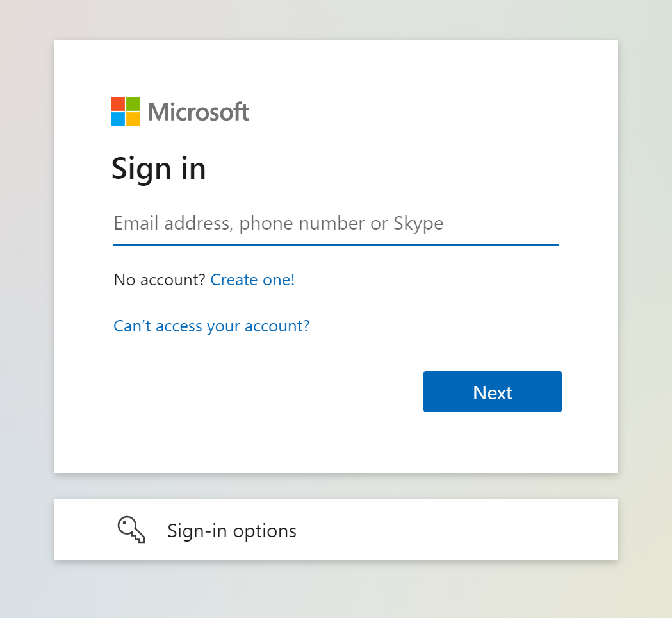Click the blue underline of the email field
Image resolution: width=672 pixels, height=618 pixels.
click(336, 244)
